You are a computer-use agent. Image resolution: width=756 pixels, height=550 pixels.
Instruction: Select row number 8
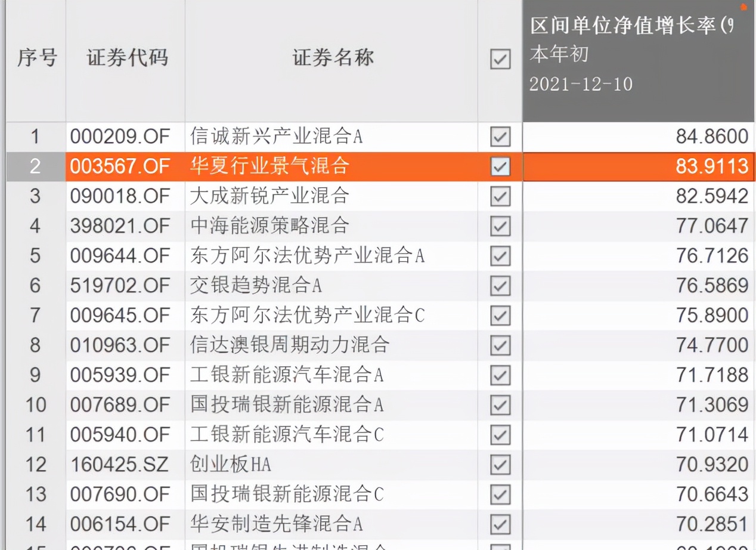click(35, 345)
